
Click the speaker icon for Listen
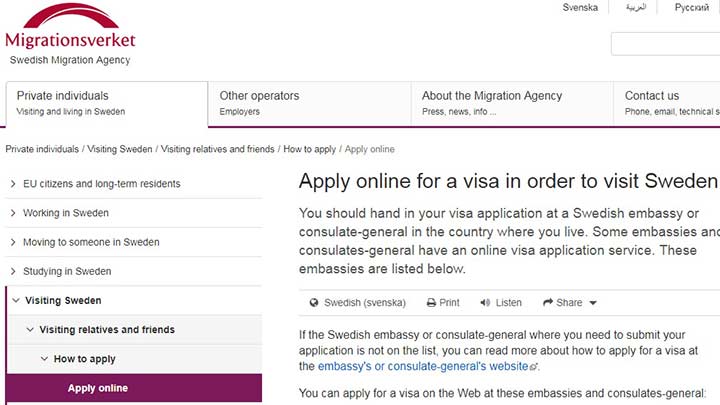485,303
